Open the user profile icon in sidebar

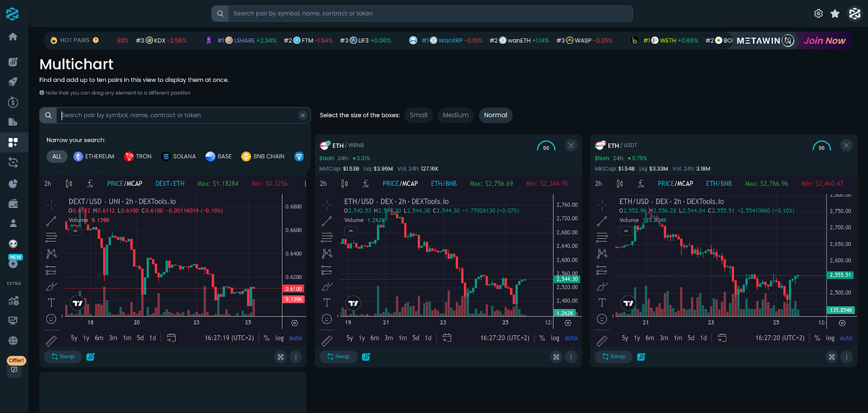click(x=13, y=223)
